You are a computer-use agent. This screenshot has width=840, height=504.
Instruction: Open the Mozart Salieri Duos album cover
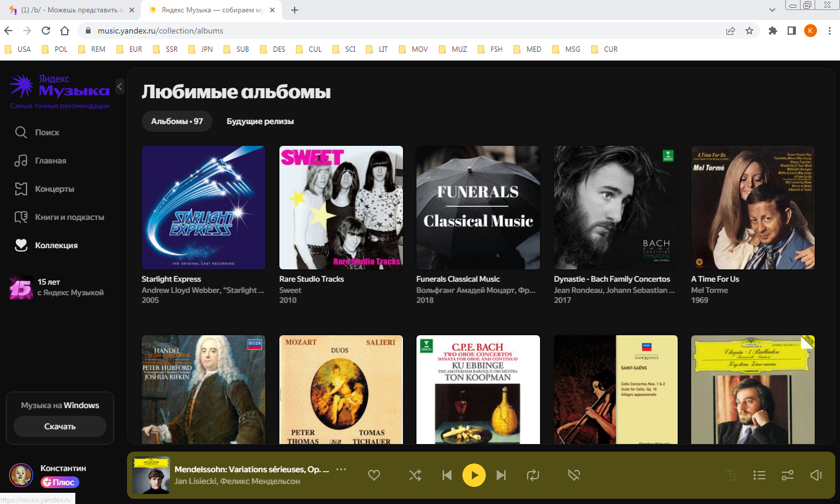pyautogui.click(x=341, y=389)
